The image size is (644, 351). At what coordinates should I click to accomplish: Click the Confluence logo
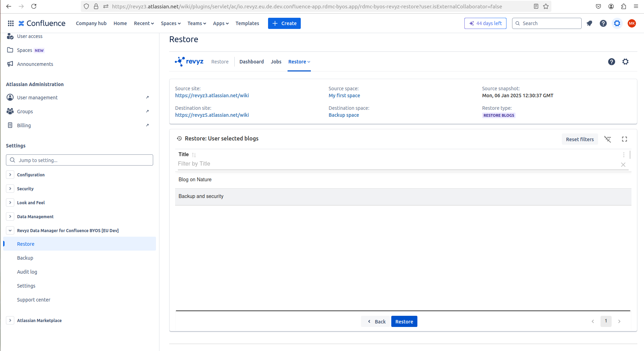(x=42, y=23)
